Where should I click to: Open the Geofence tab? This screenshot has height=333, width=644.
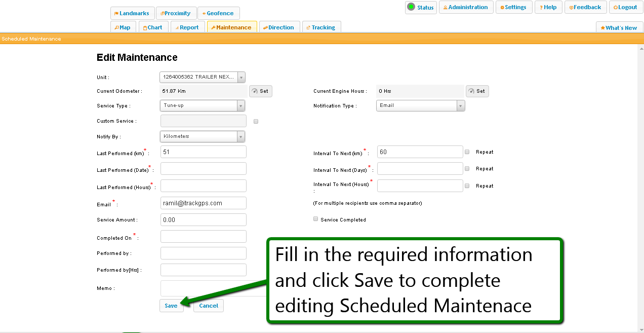coord(219,13)
